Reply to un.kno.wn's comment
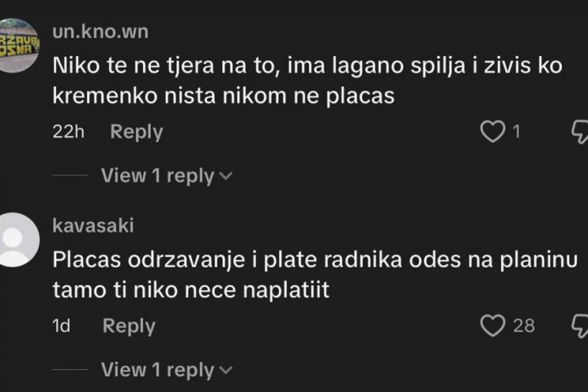 coord(136,132)
